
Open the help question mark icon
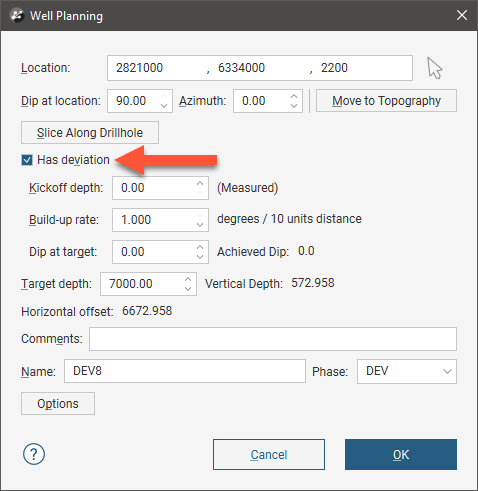(x=34, y=454)
